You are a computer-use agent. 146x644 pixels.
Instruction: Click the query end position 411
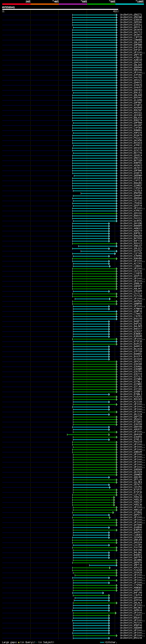click(x=115, y=11)
